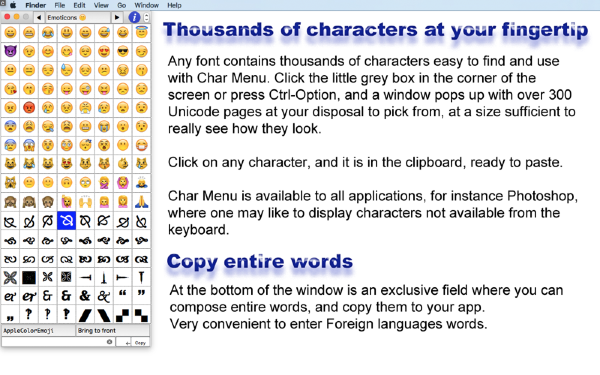Viewport: 600px width, 375px height.
Task: Open the Finder menu
Action: click(x=36, y=5)
